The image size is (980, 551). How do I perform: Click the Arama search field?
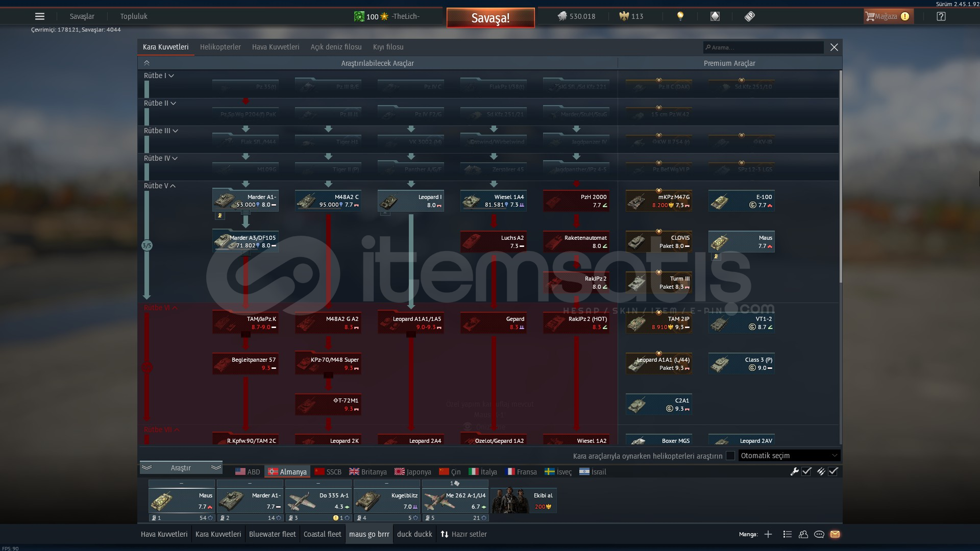click(764, 47)
